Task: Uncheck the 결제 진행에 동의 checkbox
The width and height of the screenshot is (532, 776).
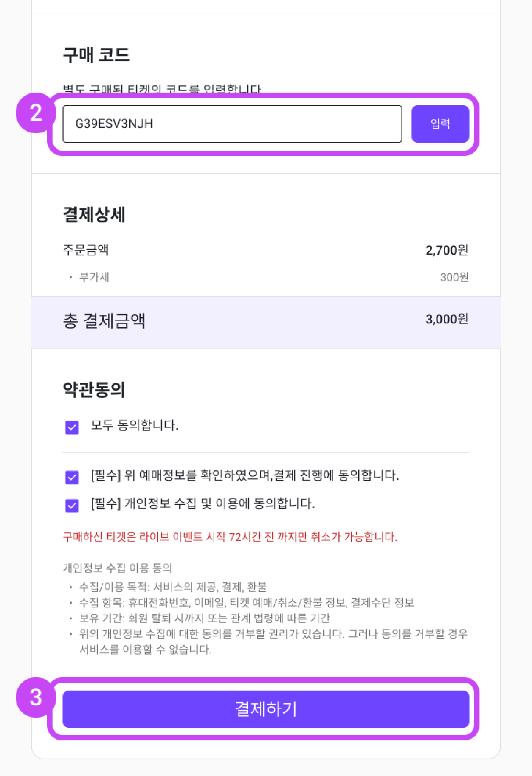Action: [x=72, y=477]
